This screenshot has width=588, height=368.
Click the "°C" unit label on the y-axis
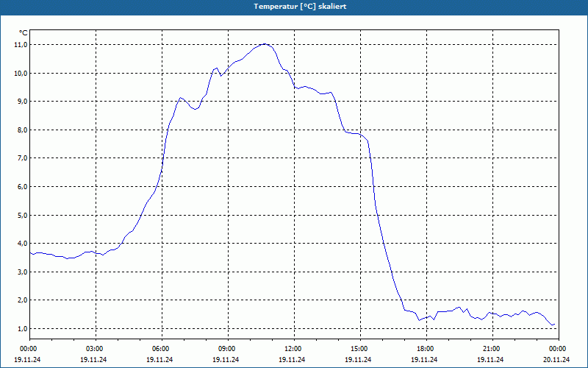[23, 33]
